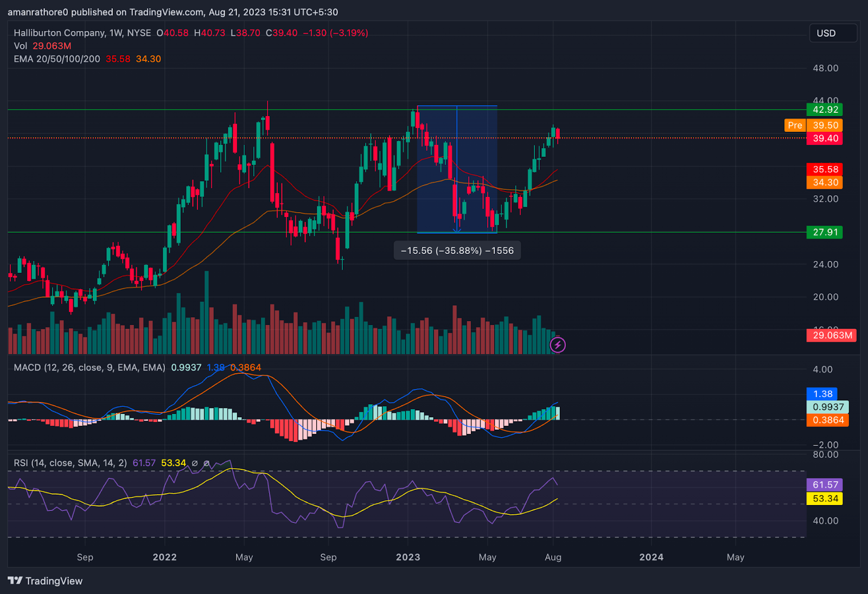Viewport: 868px width, 594px height.
Task: Click the first ∅ symbol in the RSI legend
Action: (195, 463)
